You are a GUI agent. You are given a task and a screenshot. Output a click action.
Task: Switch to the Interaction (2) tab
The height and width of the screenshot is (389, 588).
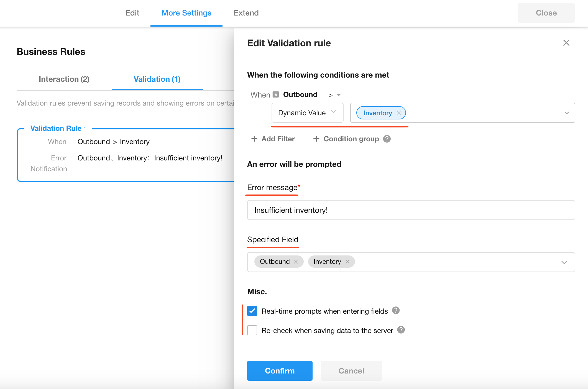[64, 79]
